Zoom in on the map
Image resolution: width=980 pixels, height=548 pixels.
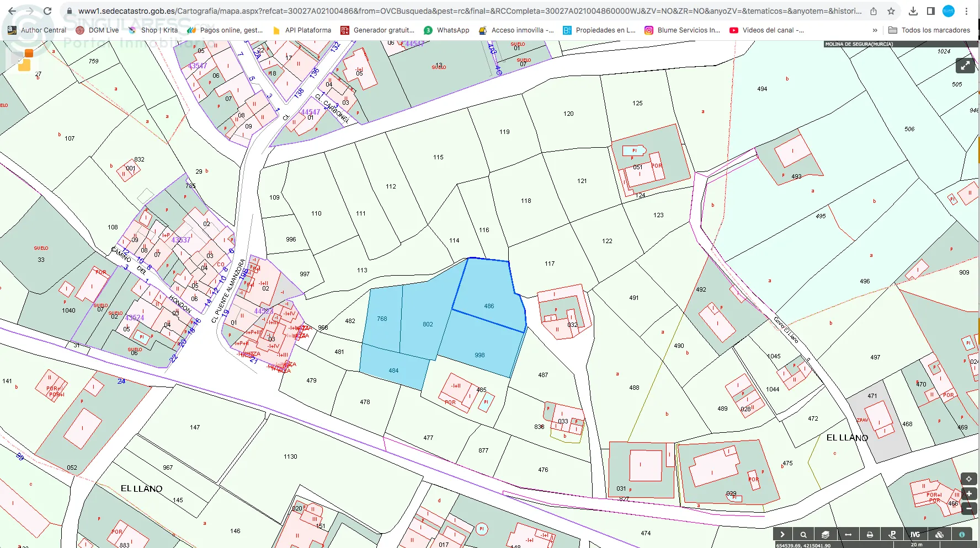968,493
